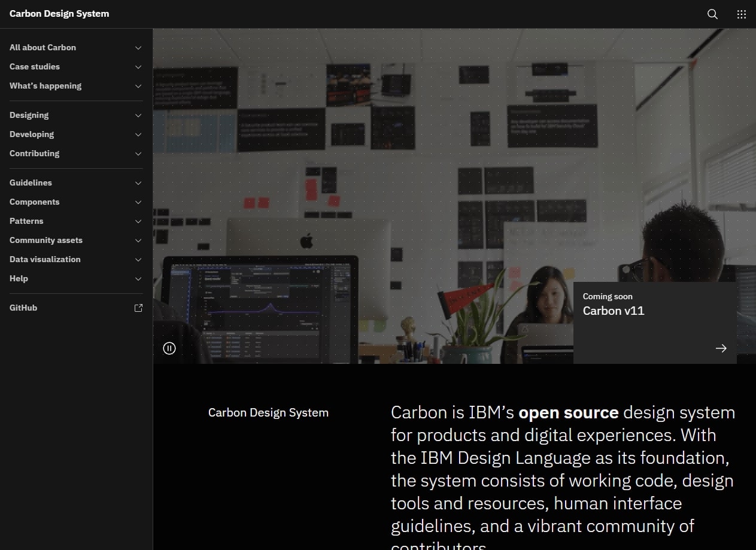Pause the hero video
The height and width of the screenshot is (550, 756).
click(169, 348)
